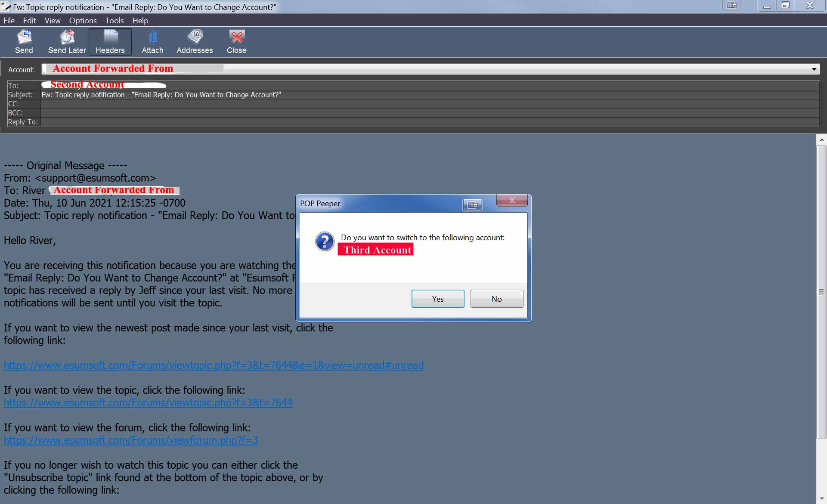The image size is (827, 504).
Task: Click the compose window title bar icon
Action: (6, 6)
